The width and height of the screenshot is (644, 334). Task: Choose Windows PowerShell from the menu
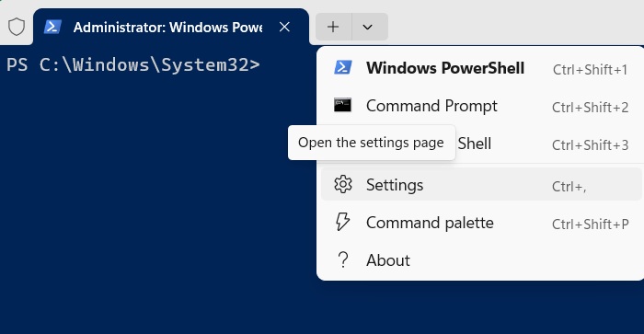coord(481,68)
